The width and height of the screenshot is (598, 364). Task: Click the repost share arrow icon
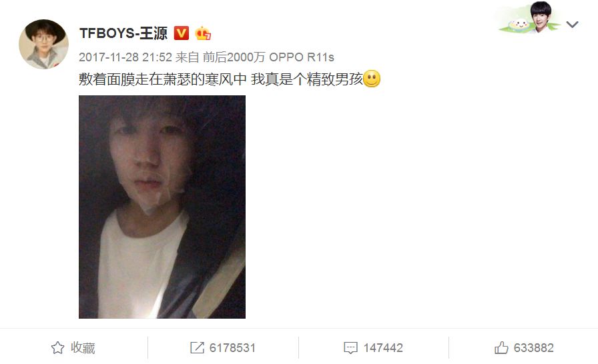(197, 347)
